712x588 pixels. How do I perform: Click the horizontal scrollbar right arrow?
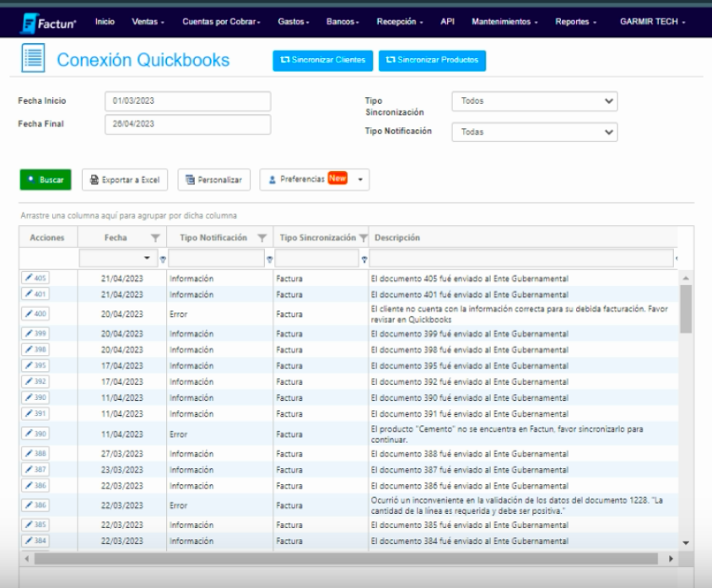(x=672, y=559)
